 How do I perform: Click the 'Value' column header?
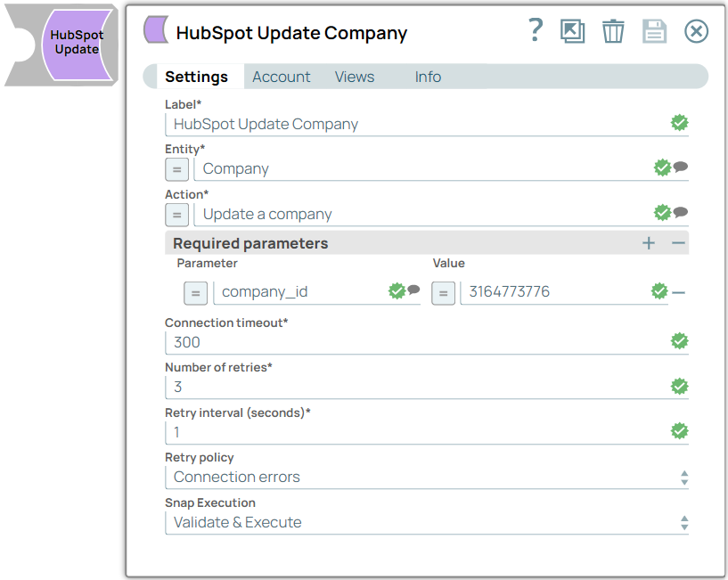click(448, 264)
